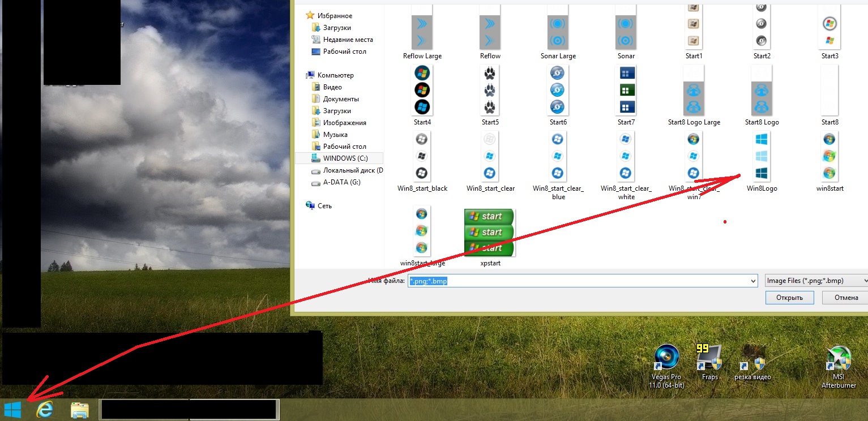Expand the file name history dropdown
This screenshot has height=421, width=868.
[x=752, y=281]
